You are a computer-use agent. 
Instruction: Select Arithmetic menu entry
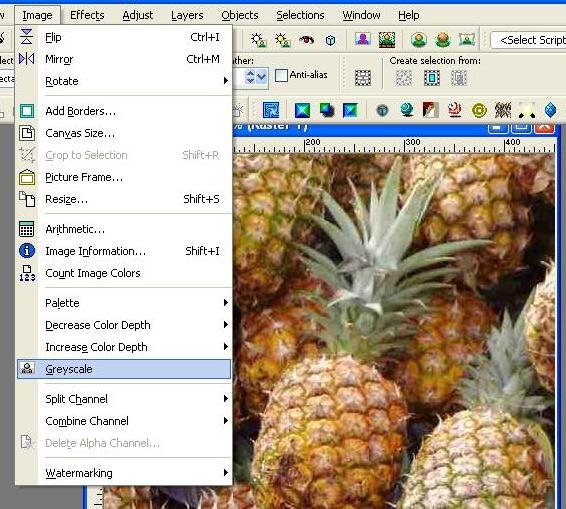click(x=123, y=229)
